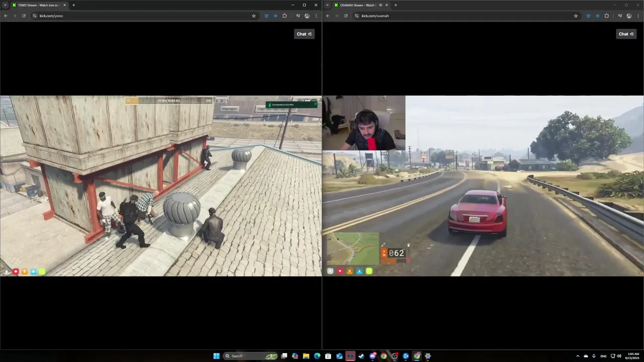Switch ENG input language indicator
The height and width of the screenshot is (362, 644).
pos(603,356)
